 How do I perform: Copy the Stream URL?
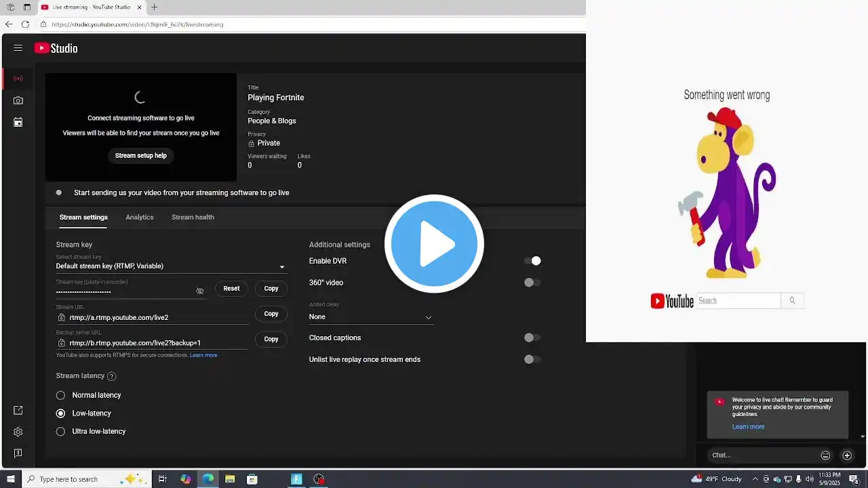(271, 314)
